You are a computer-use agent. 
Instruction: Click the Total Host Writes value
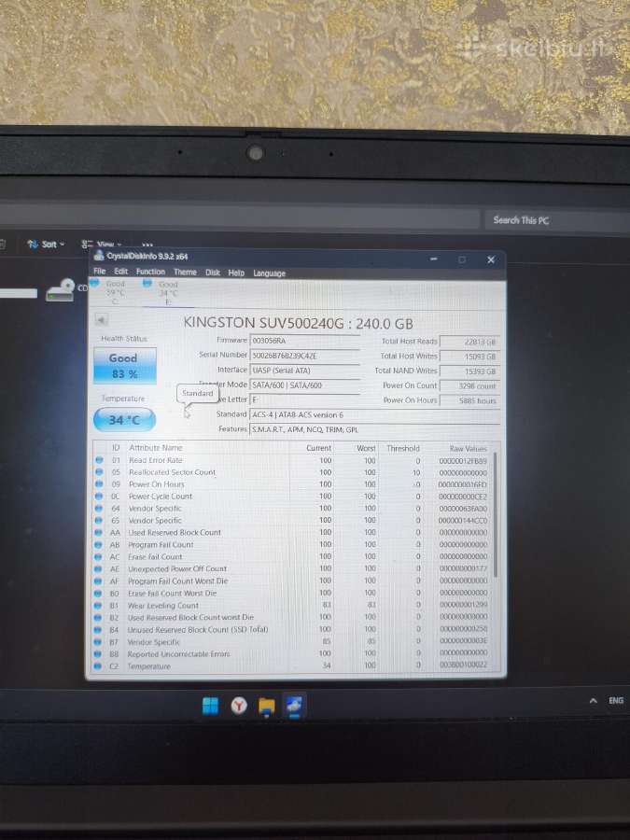tap(469, 357)
